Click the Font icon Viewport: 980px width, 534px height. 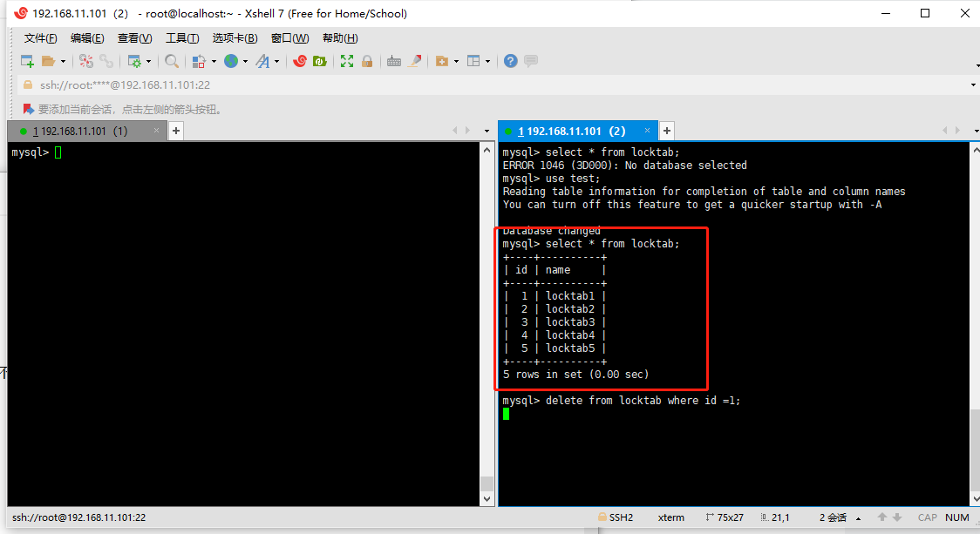coord(263,61)
